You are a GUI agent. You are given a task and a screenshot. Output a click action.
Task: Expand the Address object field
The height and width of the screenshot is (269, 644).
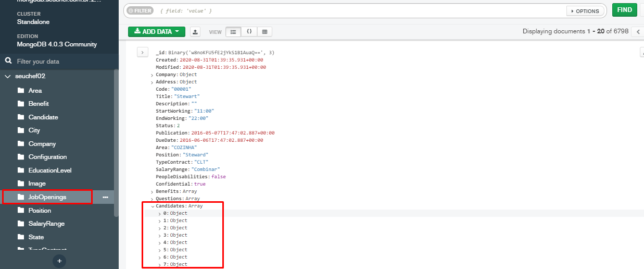tap(151, 82)
